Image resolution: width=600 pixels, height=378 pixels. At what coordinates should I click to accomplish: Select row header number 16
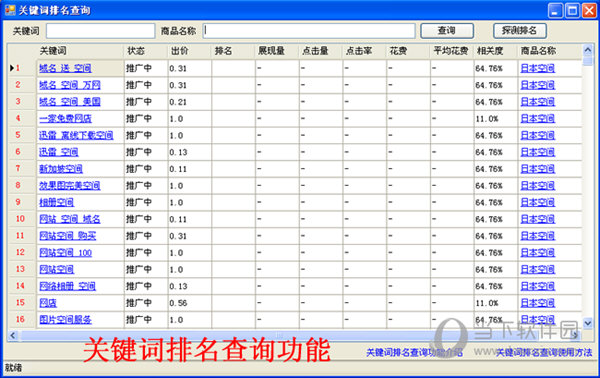22,319
